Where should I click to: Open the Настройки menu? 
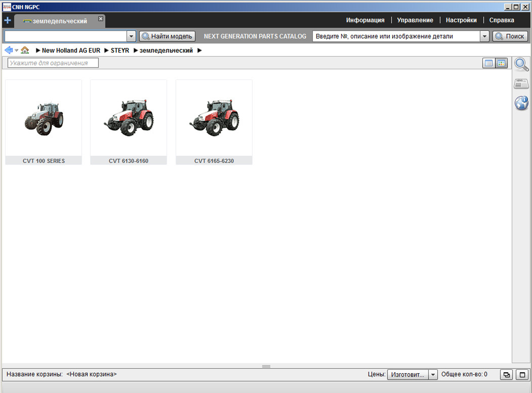click(461, 20)
